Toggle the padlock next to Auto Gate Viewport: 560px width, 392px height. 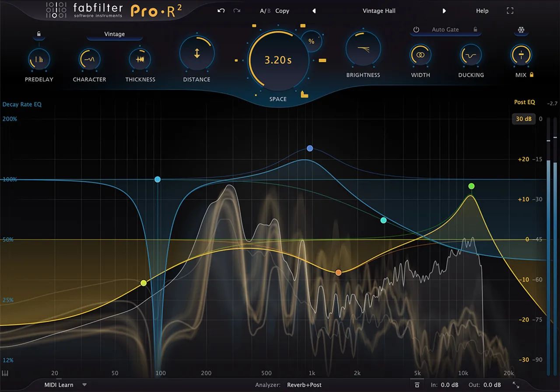coord(476,29)
